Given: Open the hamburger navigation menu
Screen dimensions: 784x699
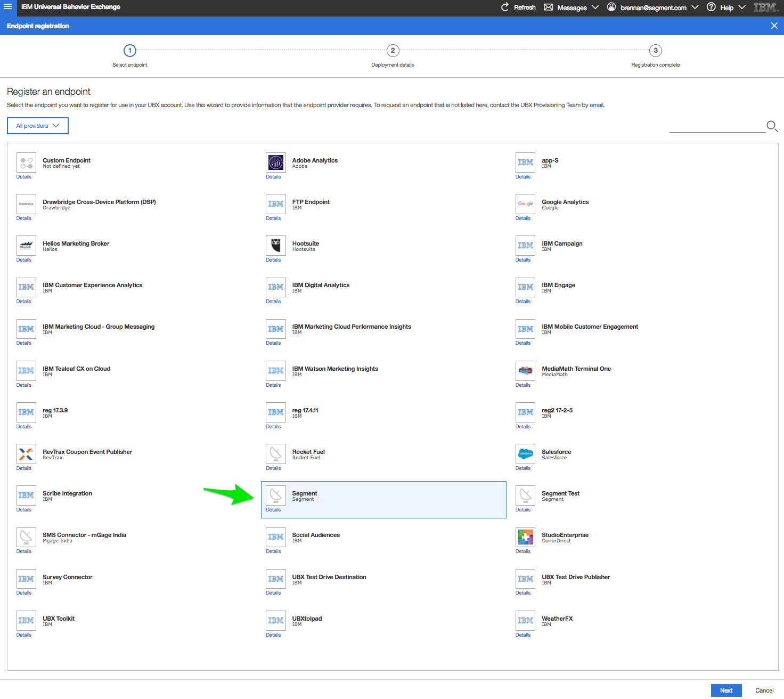Looking at the screenshot, I should 8,7.
